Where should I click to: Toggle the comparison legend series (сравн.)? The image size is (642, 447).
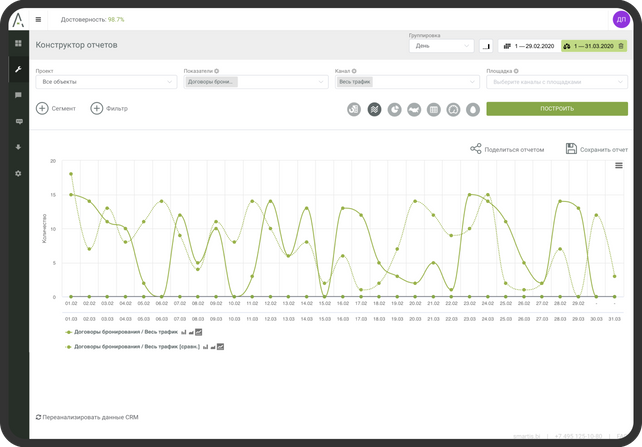tap(131, 347)
